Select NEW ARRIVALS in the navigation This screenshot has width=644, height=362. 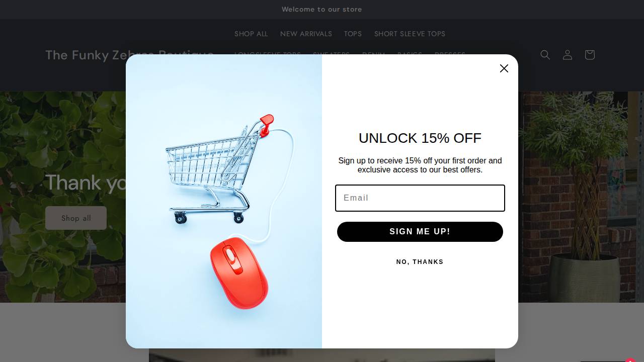(306, 34)
